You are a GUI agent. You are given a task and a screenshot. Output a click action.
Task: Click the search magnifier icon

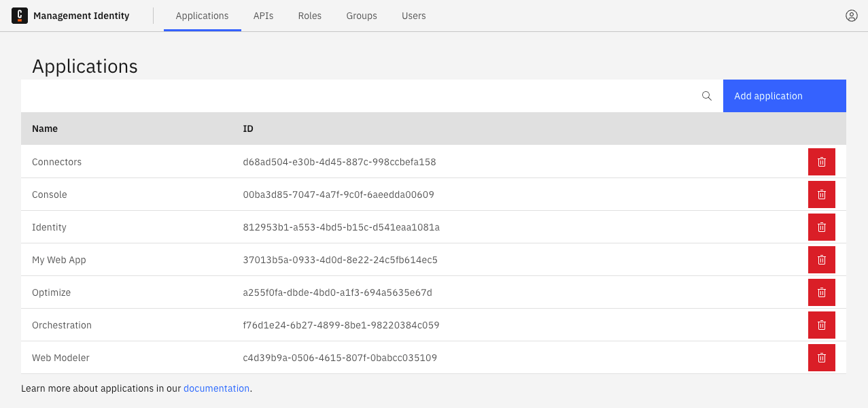706,96
